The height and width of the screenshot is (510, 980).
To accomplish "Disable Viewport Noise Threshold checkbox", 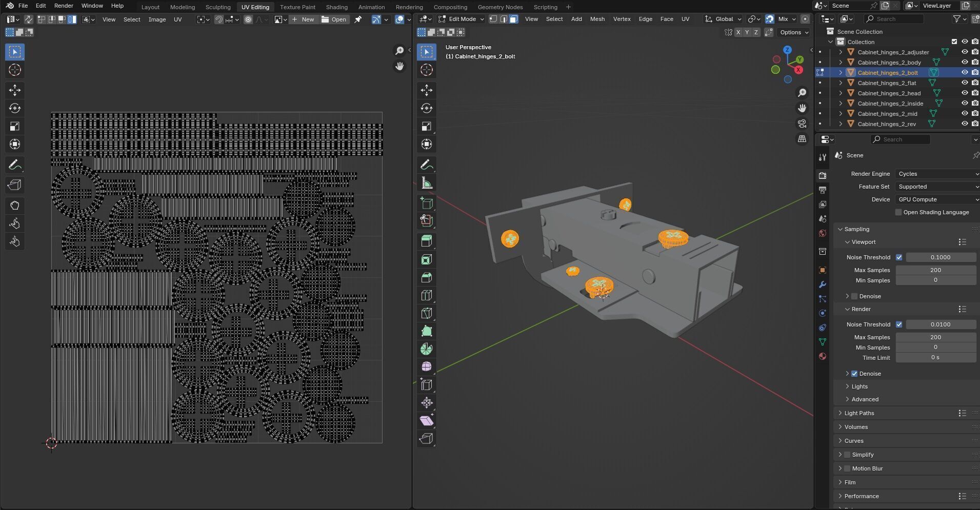I will click(x=899, y=257).
